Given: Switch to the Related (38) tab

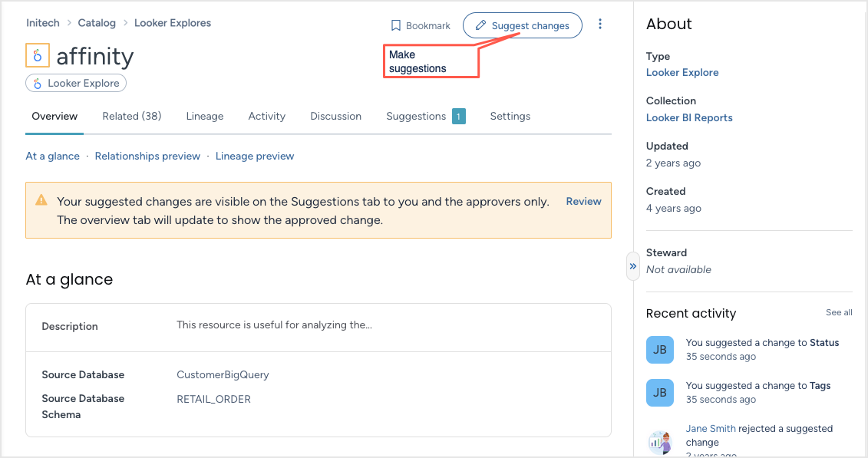Looking at the screenshot, I should (131, 116).
